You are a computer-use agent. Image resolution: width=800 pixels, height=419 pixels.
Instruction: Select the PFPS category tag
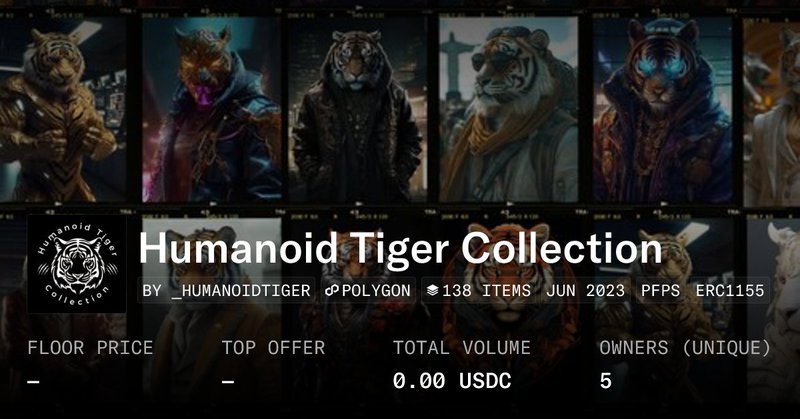(660, 290)
